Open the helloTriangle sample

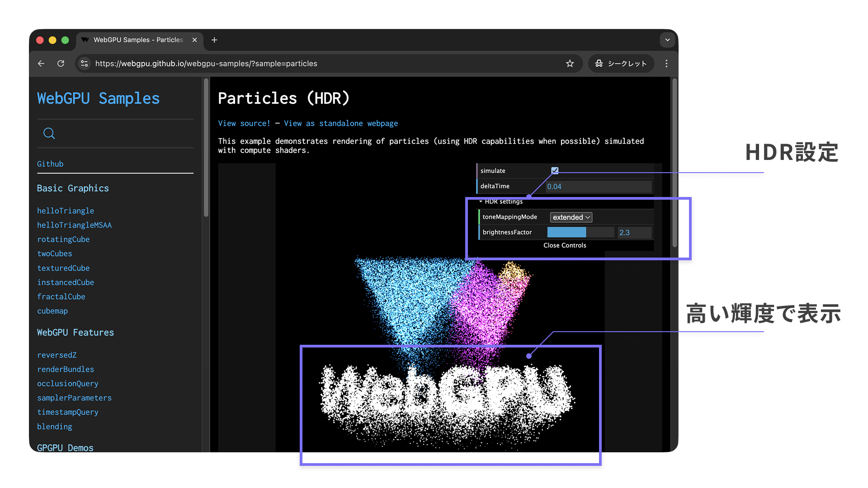pyautogui.click(x=66, y=211)
